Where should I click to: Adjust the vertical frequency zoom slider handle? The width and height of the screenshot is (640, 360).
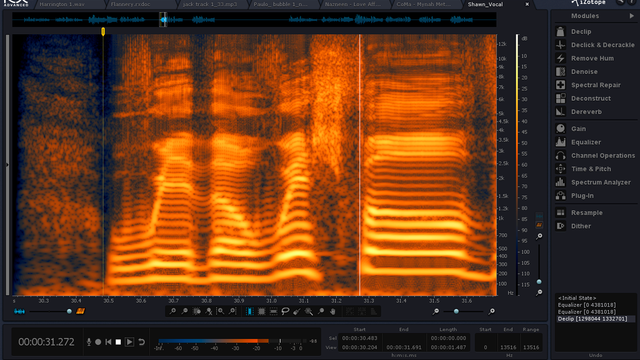[x=539, y=282]
